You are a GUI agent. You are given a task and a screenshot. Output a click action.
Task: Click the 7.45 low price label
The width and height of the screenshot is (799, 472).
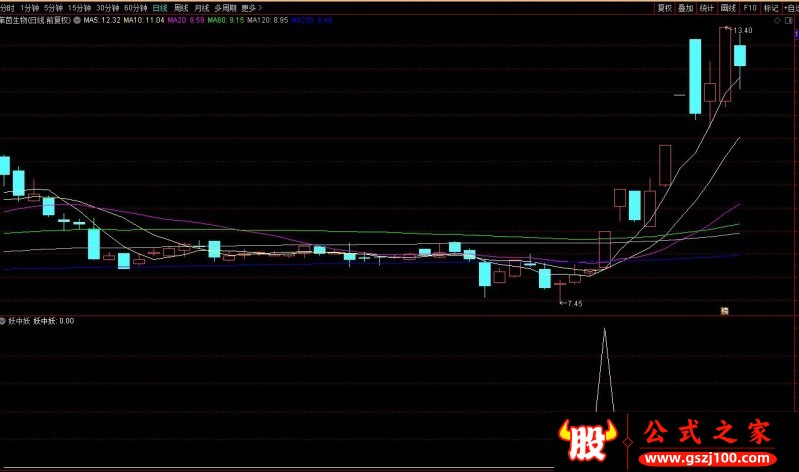[x=574, y=304]
